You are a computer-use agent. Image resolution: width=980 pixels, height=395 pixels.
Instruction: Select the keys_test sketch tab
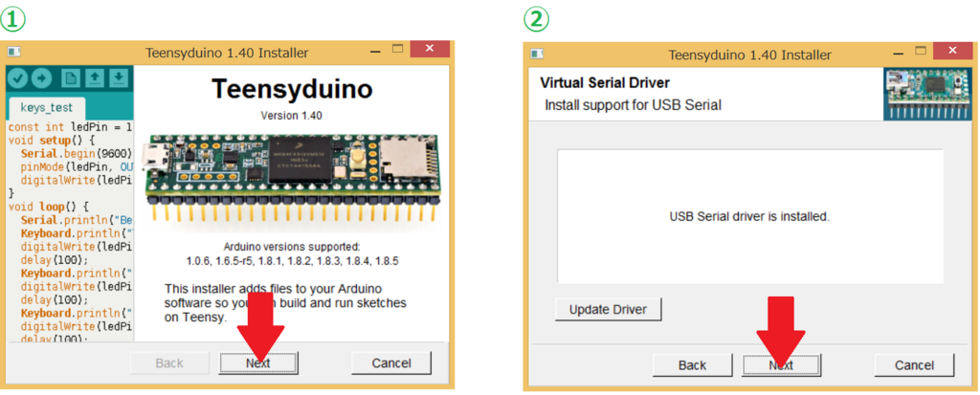click(x=46, y=107)
